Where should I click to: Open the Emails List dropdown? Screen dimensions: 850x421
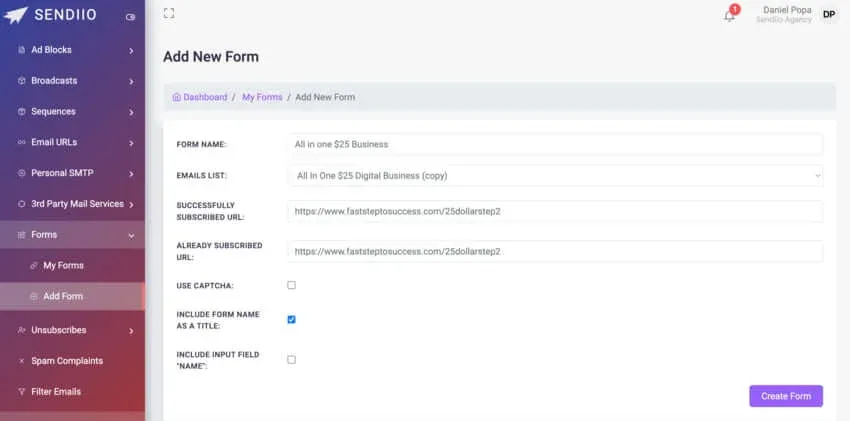(555, 176)
